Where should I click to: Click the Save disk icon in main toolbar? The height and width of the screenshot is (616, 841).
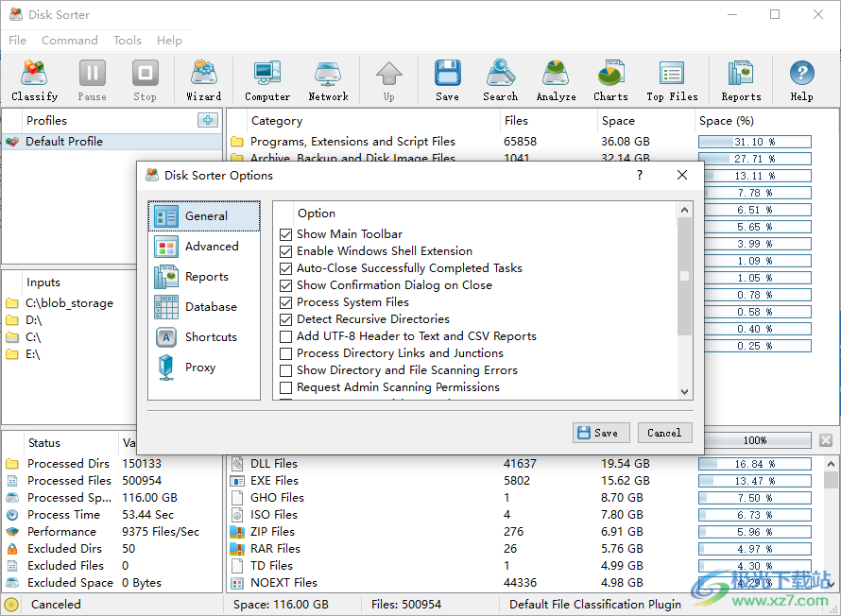click(447, 80)
